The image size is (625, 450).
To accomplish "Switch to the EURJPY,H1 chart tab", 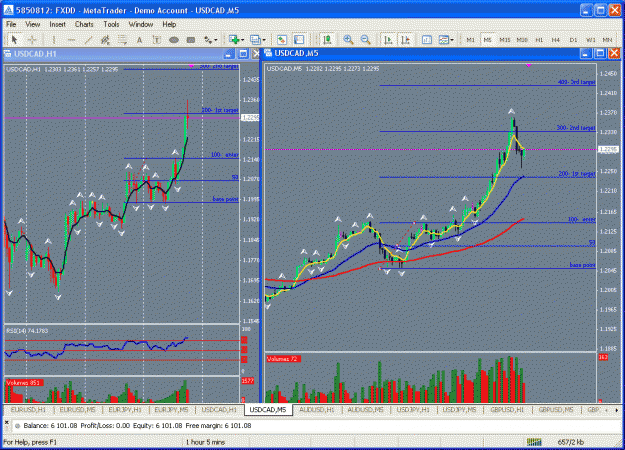I will pyautogui.click(x=125, y=409).
